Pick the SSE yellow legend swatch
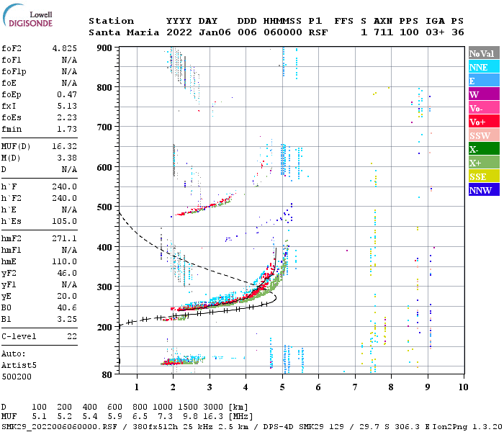 483,176
